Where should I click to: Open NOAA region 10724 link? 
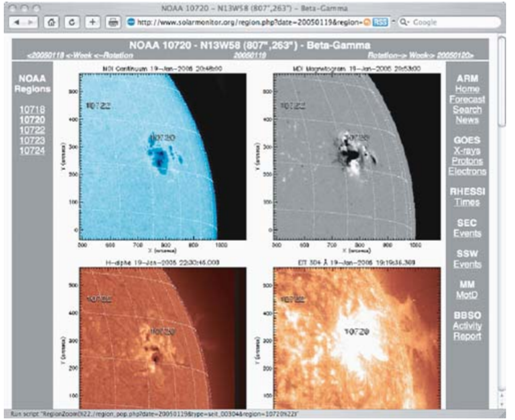(32, 150)
